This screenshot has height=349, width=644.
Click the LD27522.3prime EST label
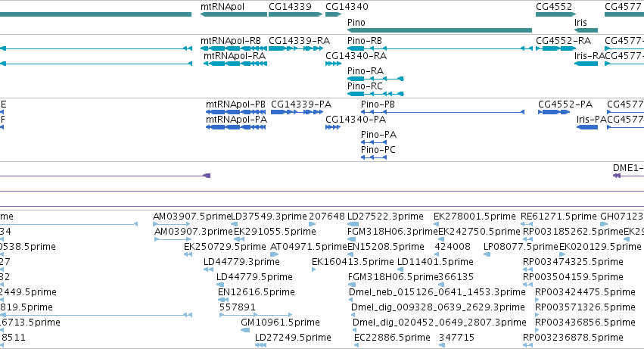coord(385,217)
